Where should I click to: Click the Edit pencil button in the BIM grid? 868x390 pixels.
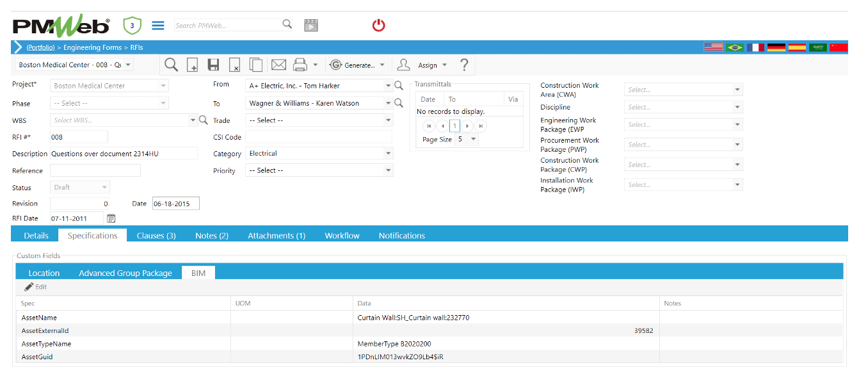pos(35,286)
